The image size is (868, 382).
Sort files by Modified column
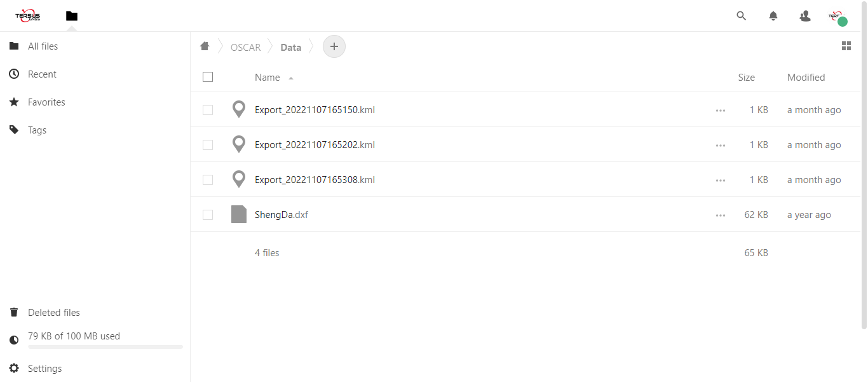[x=806, y=78]
